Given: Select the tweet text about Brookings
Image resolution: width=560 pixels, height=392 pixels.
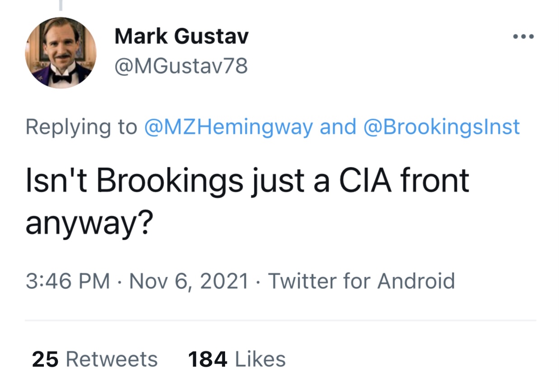Looking at the screenshot, I should point(247,200).
